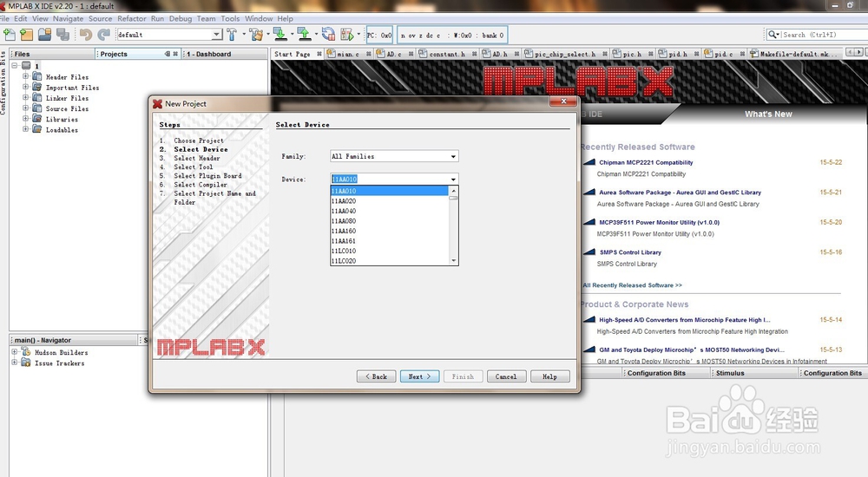Close the New Project dialog
Screen dimensions: 868x477
563,101
